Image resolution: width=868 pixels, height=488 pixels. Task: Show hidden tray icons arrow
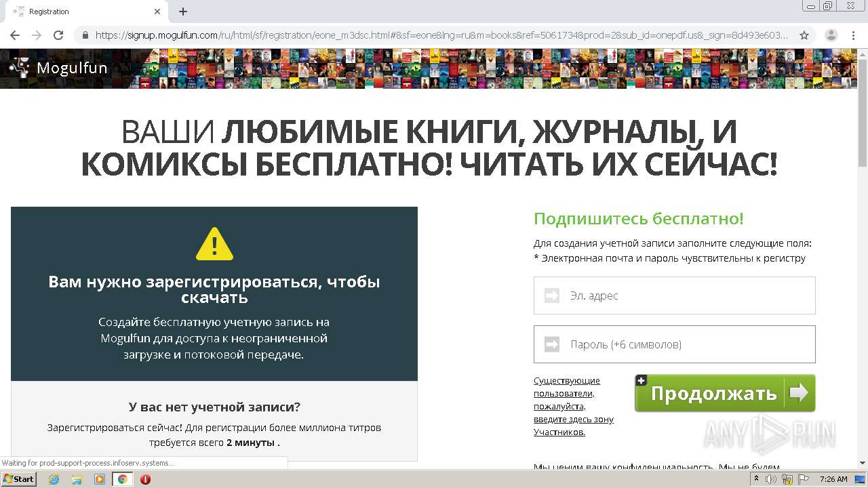tap(756, 479)
